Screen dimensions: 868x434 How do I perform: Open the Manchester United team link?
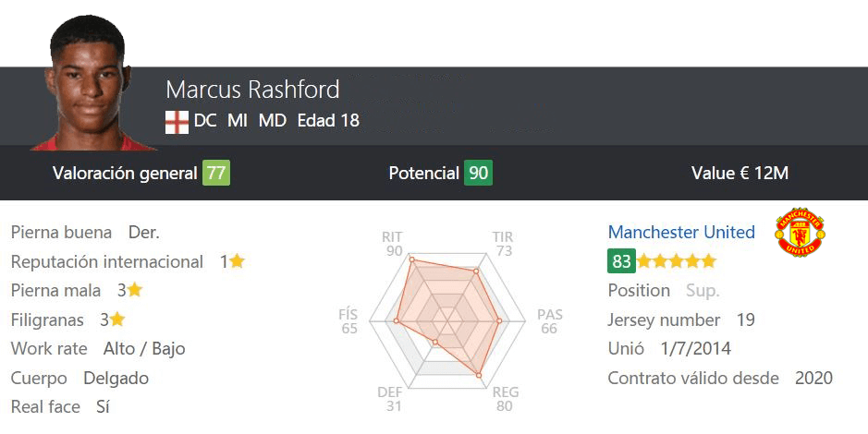click(x=681, y=232)
